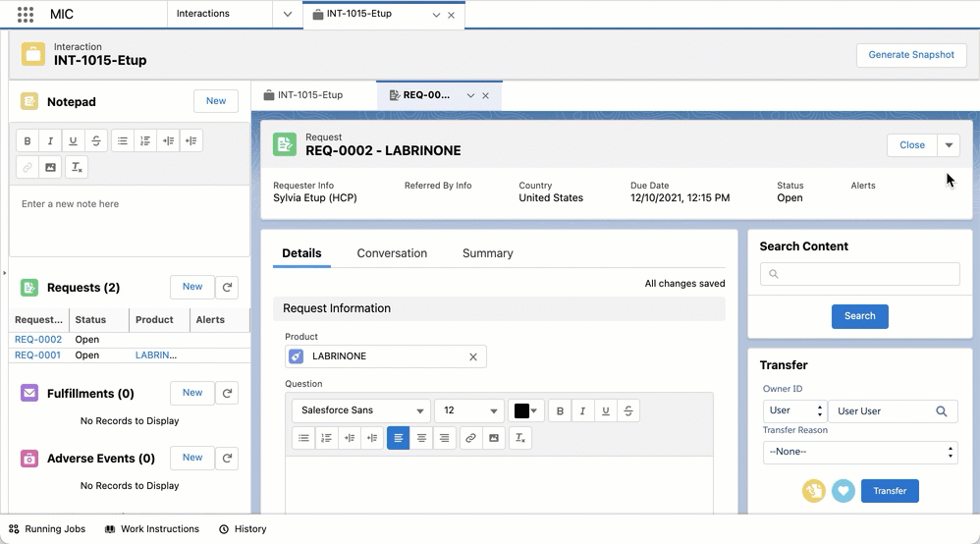Toggle center alignment in Question editor
The image size is (980, 544).
tap(421, 438)
